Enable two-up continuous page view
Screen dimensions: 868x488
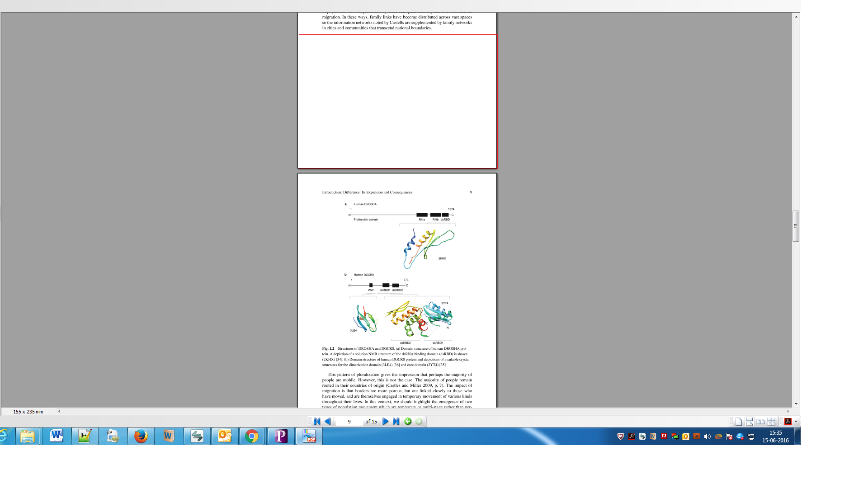771,421
